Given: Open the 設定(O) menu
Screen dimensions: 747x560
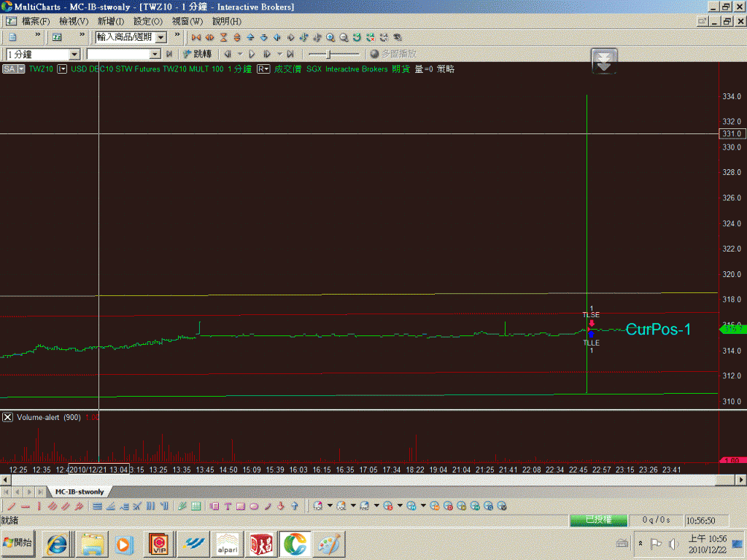Looking at the screenshot, I should tap(148, 21).
